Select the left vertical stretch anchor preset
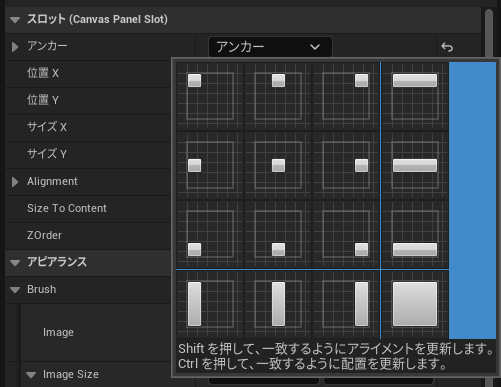Image resolution: width=501 pixels, height=387 pixels. tap(210, 304)
